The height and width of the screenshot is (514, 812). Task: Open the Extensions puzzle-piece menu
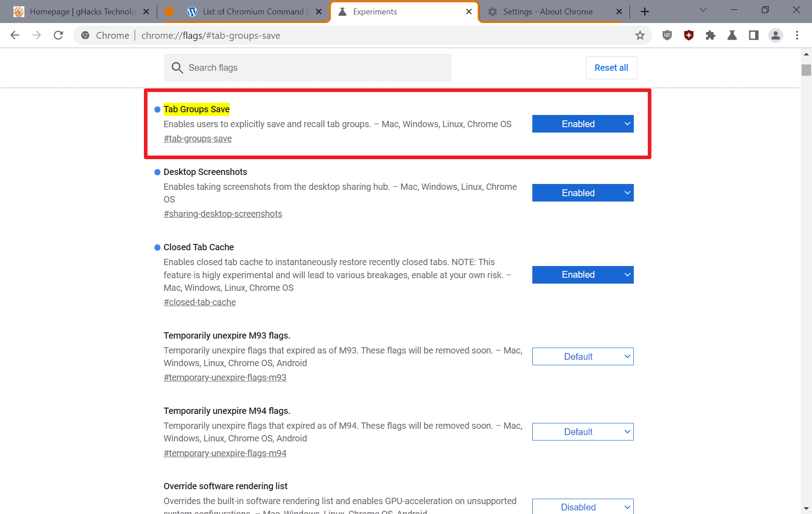click(x=710, y=35)
